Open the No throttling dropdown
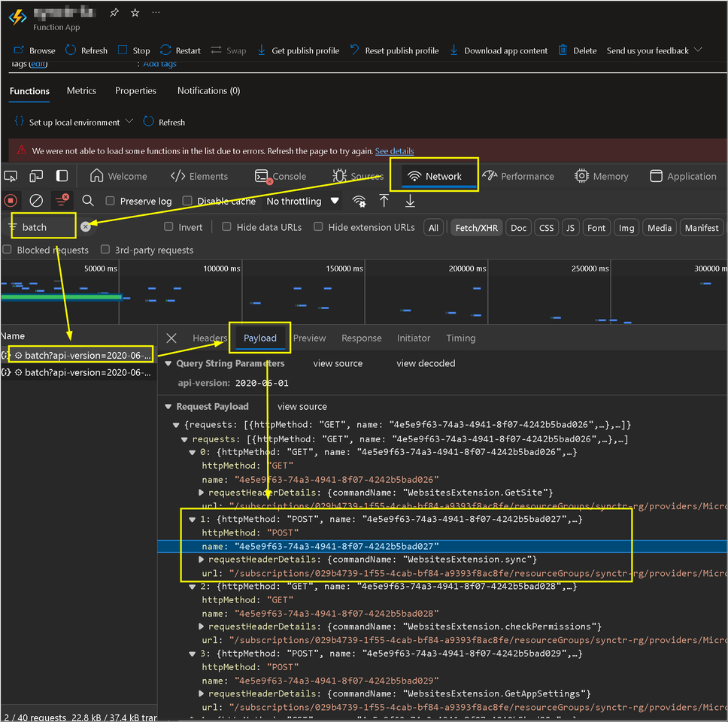 302,202
